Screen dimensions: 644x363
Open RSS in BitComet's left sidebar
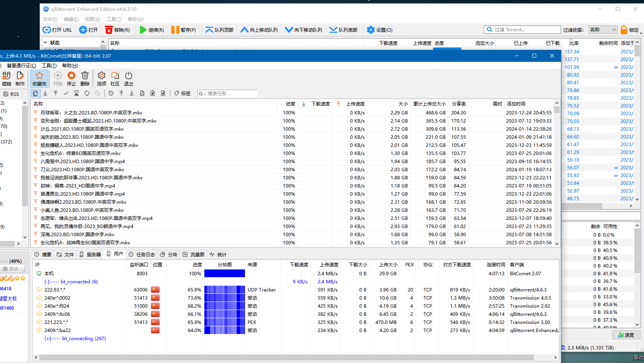point(11,94)
